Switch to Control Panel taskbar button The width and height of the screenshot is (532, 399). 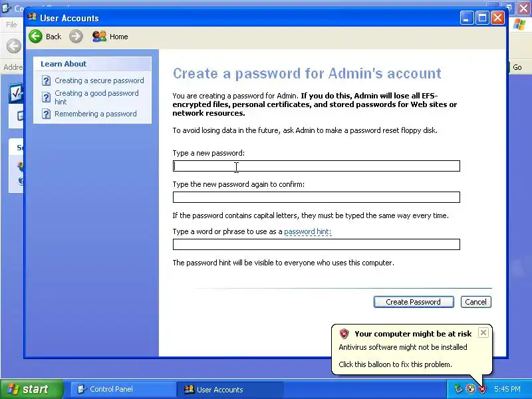point(123,389)
